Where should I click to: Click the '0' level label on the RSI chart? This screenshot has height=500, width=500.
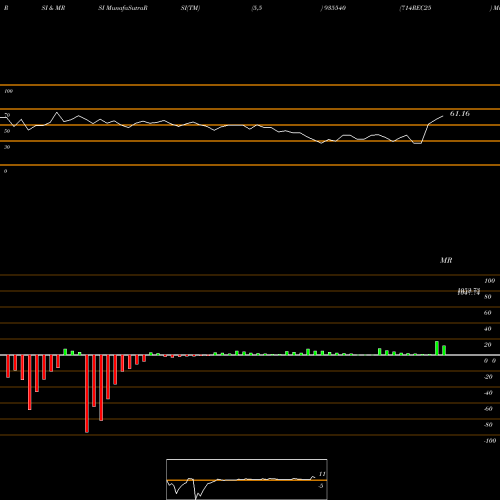(x=5, y=171)
